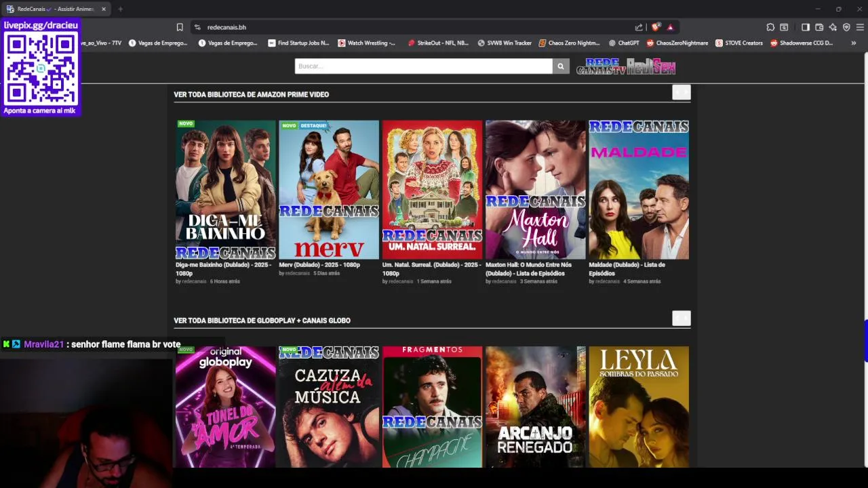Open the 7TV bookmark
This screenshot has height=488, width=868.
point(102,43)
